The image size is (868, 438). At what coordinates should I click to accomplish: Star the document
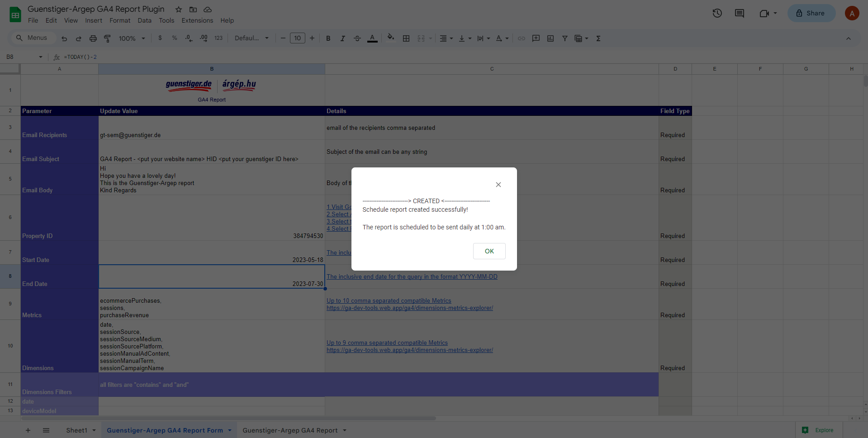tap(179, 10)
